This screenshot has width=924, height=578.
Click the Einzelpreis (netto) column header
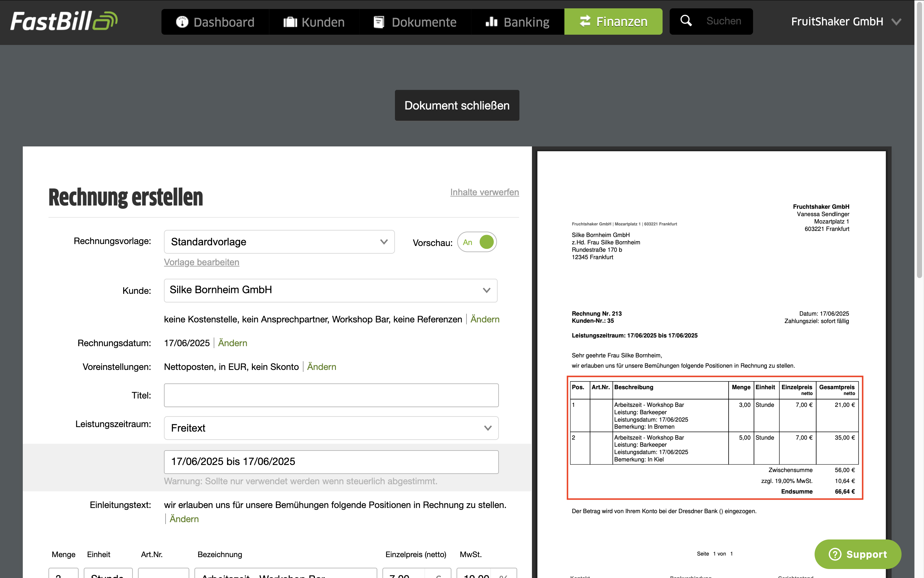416,554
